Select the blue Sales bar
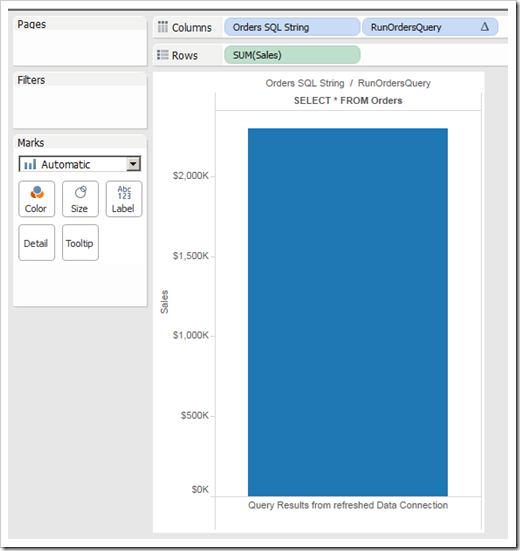The width and height of the screenshot is (520, 551). click(348, 312)
